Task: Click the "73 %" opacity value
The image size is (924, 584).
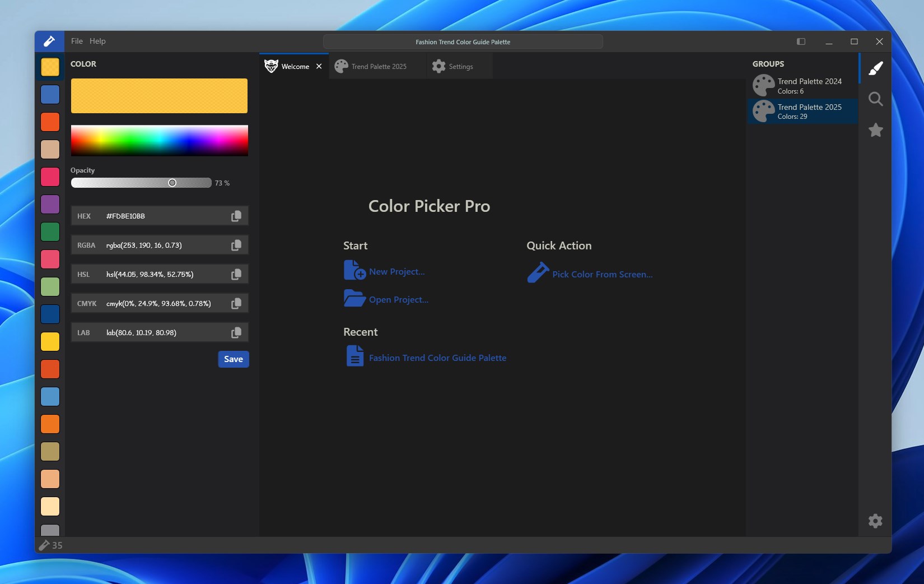Action: pyautogui.click(x=222, y=183)
